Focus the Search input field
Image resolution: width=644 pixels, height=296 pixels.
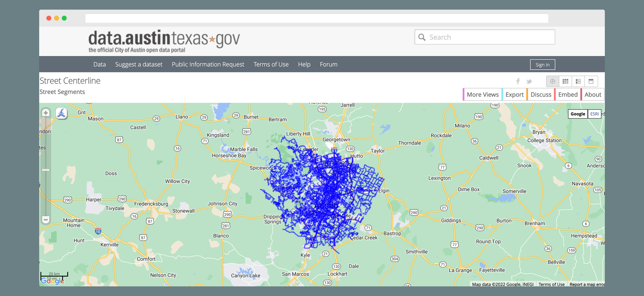click(x=489, y=37)
